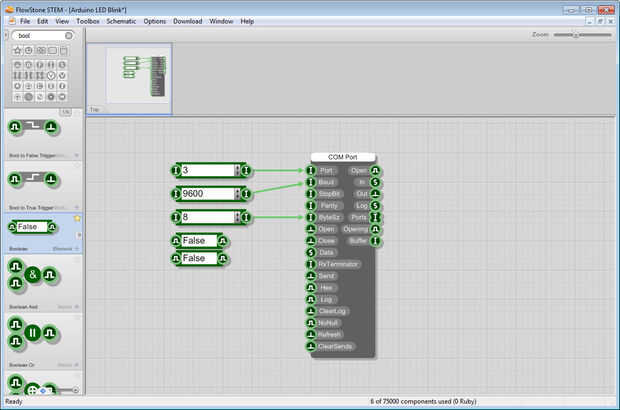Click the spinner on the 3 integer box
The height and width of the screenshot is (410, 620).
click(237, 170)
